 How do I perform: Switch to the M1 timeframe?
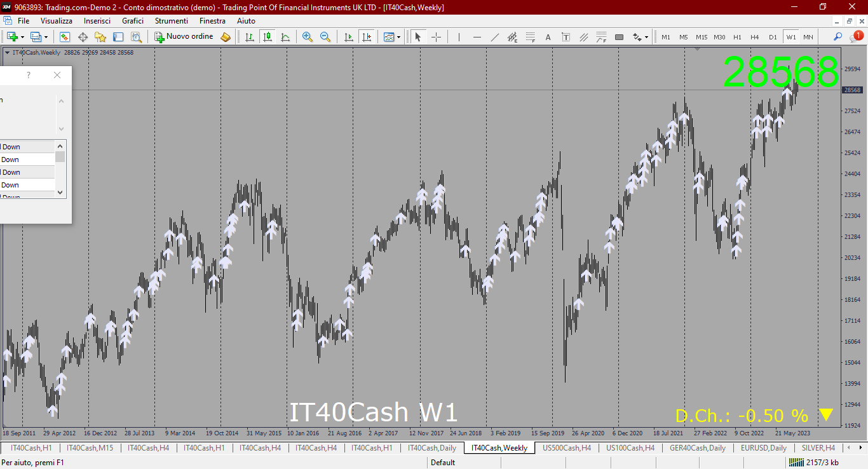(x=666, y=37)
